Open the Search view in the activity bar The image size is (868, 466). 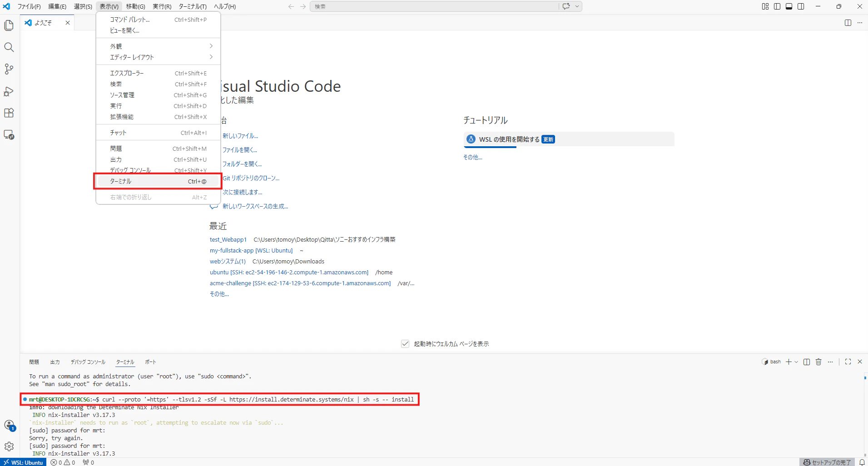click(9, 47)
